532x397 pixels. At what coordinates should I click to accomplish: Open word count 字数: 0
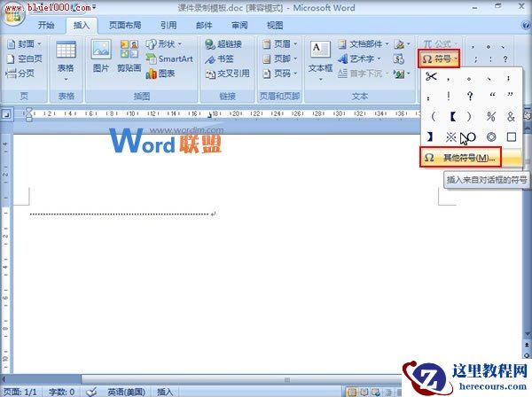coord(62,392)
